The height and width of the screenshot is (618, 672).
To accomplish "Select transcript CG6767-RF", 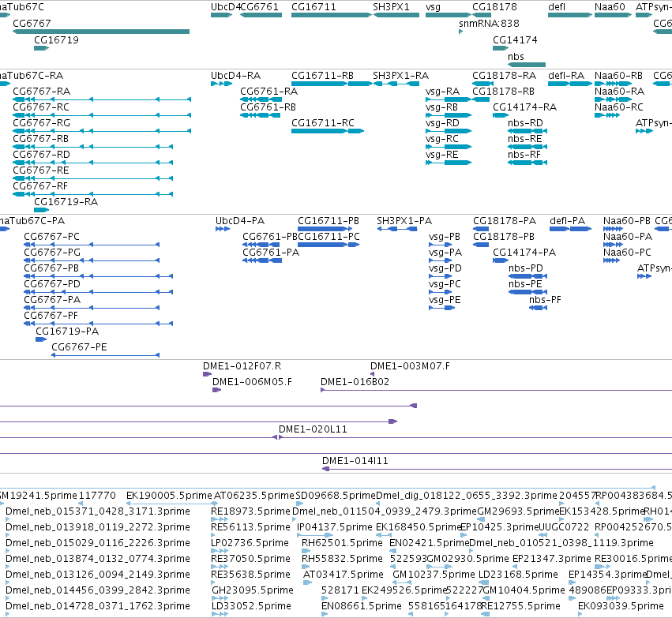I will pyautogui.click(x=92, y=194).
